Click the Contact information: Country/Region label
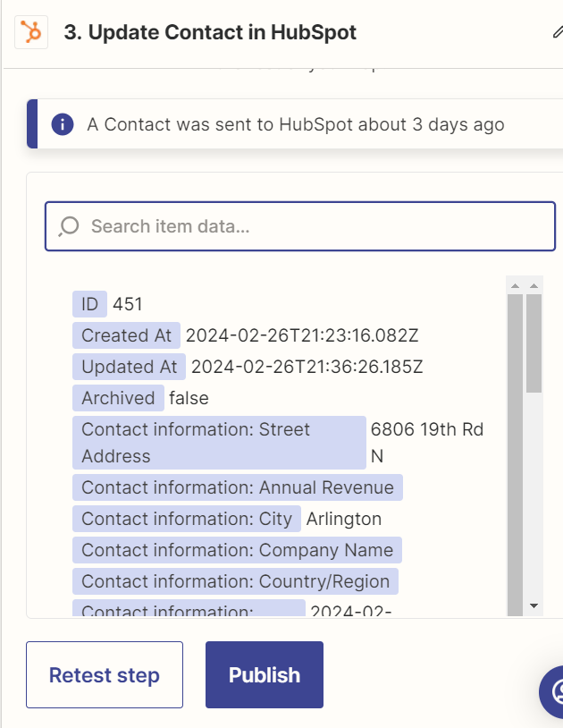 pos(235,581)
